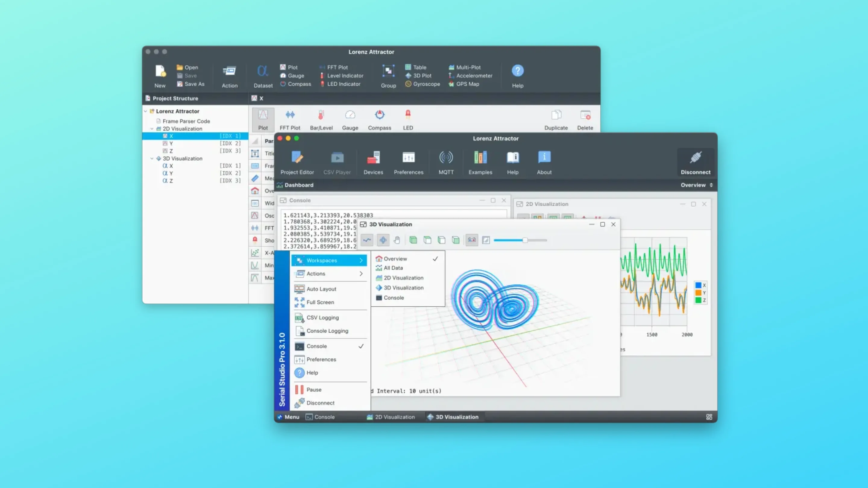Open the MQTT settings icon

click(x=446, y=163)
